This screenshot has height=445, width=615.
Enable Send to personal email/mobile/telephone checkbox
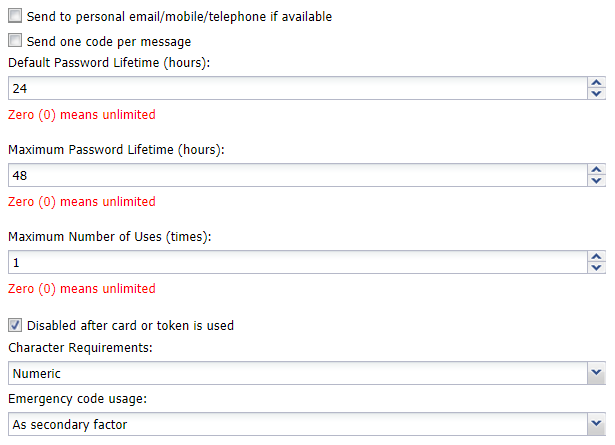tap(15, 17)
